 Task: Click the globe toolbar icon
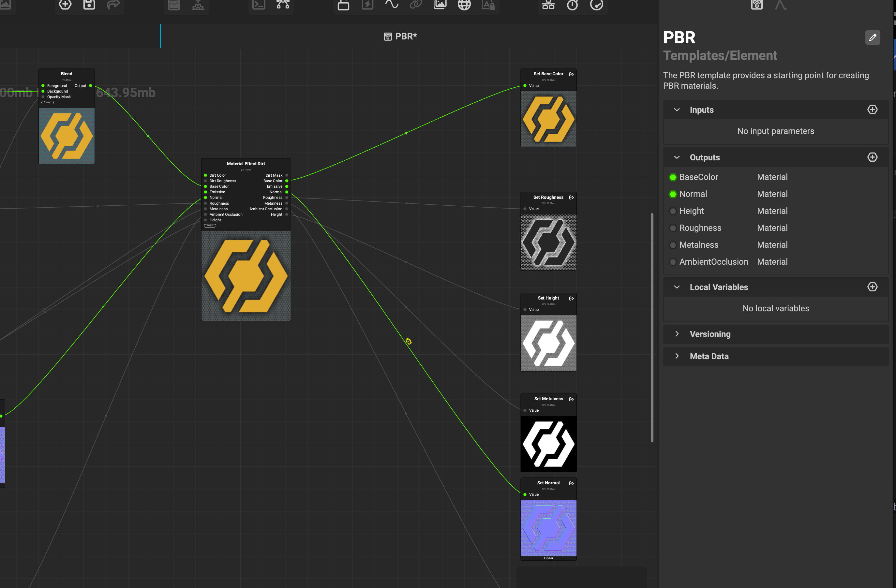click(x=464, y=5)
